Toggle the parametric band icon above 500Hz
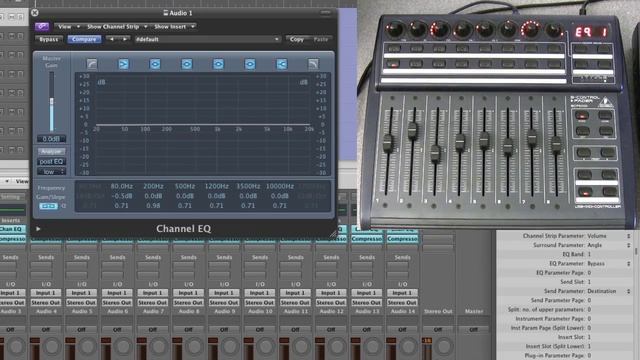 [187, 64]
